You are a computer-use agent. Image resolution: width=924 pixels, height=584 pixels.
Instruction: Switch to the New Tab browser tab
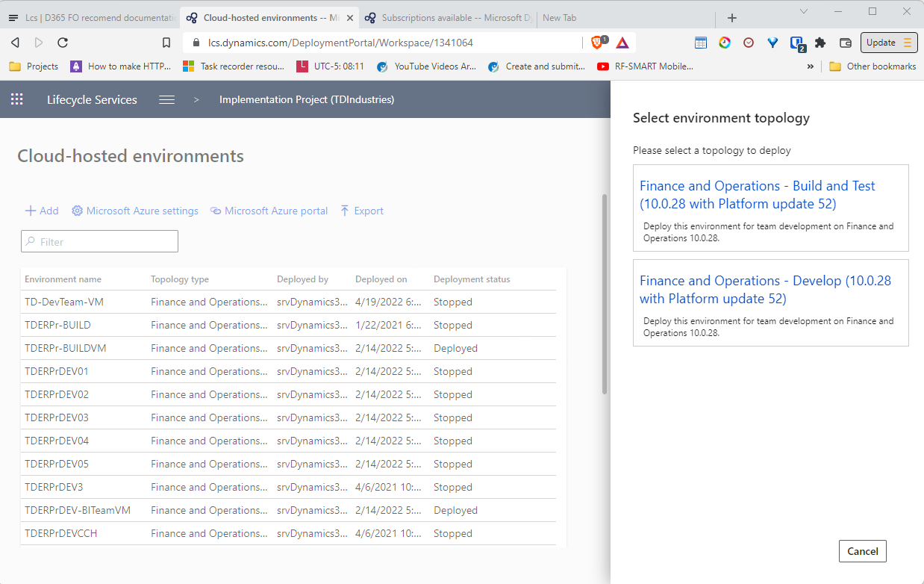560,18
